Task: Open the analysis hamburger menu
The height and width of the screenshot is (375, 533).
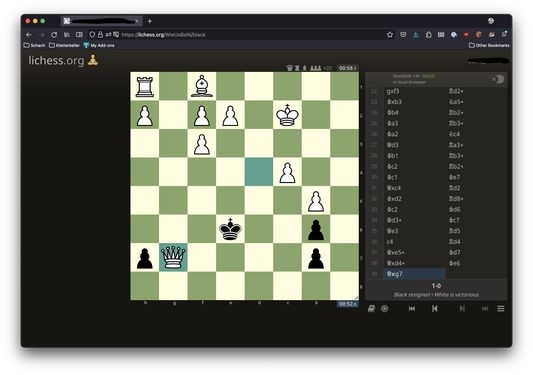Action: tap(501, 309)
